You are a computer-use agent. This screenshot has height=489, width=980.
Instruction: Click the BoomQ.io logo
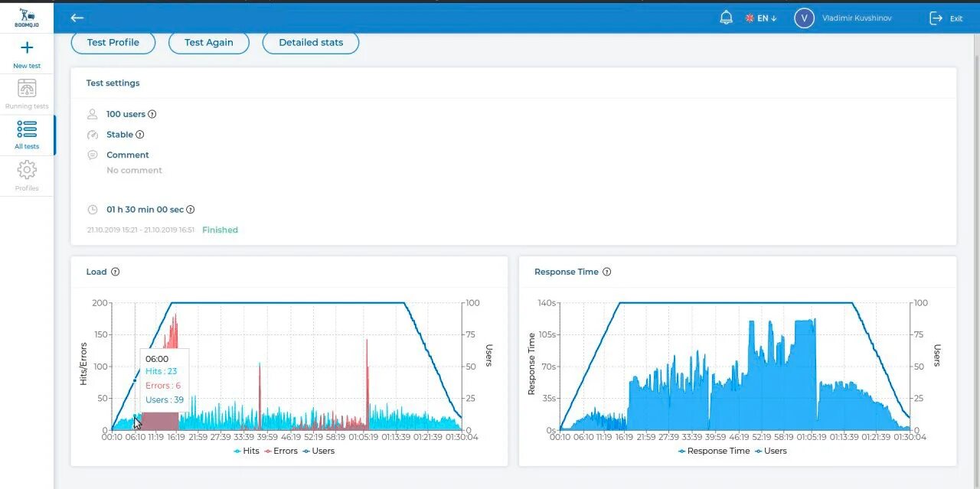pos(27,18)
